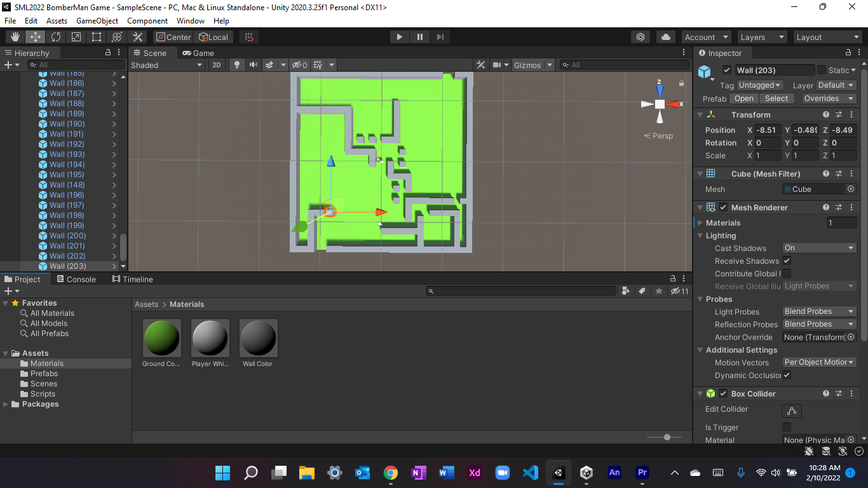The width and height of the screenshot is (868, 488).
Task: Open the Component menu
Action: pos(147,21)
